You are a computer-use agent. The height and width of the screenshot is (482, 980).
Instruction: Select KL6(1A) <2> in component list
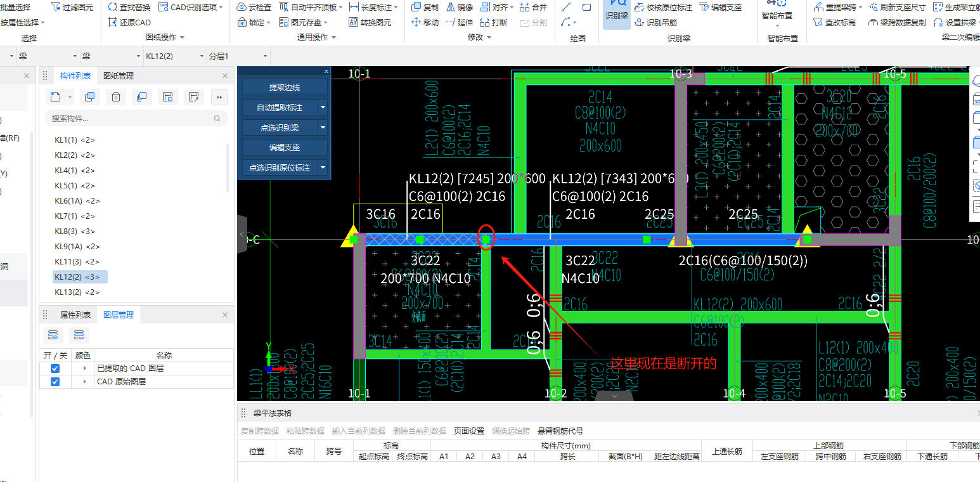point(77,200)
